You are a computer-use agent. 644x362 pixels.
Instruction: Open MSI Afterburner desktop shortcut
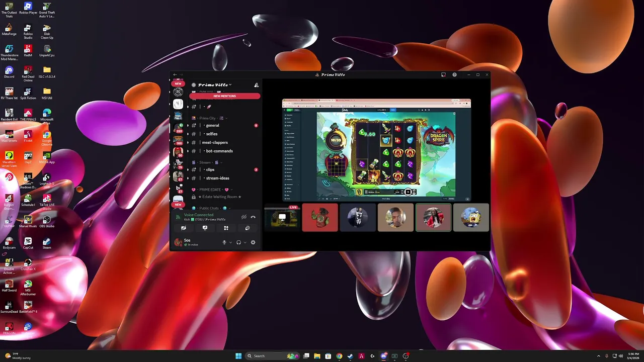click(28, 288)
